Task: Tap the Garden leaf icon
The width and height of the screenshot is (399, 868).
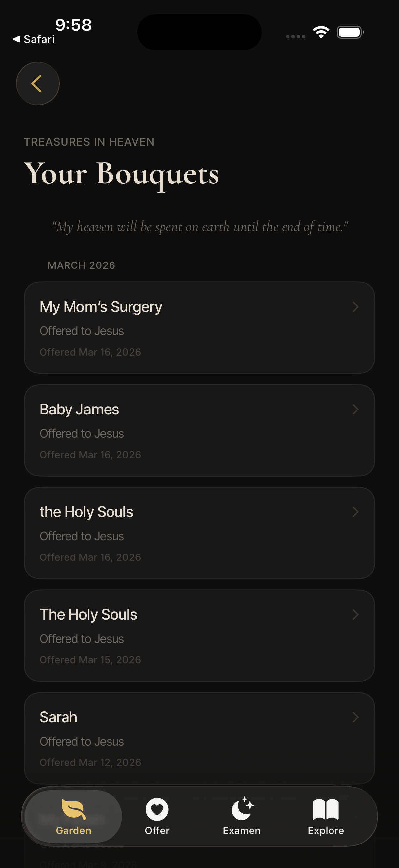Action: pyautogui.click(x=73, y=809)
